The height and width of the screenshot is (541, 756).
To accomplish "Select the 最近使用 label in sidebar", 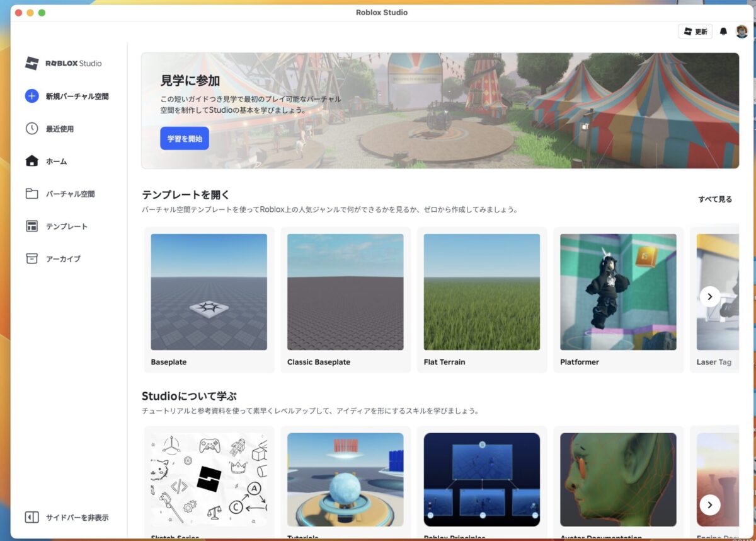I will coord(59,129).
